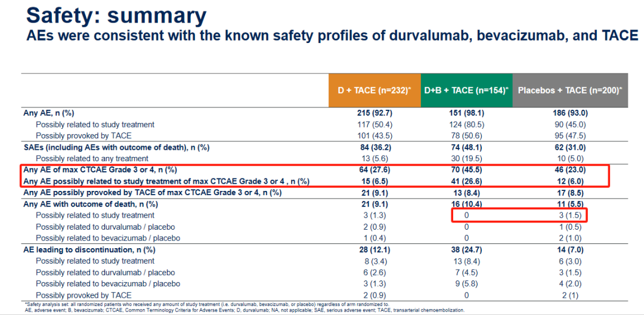Click the green D+B + TACE column header
Viewport: 644px width, 315px height.
click(x=466, y=90)
